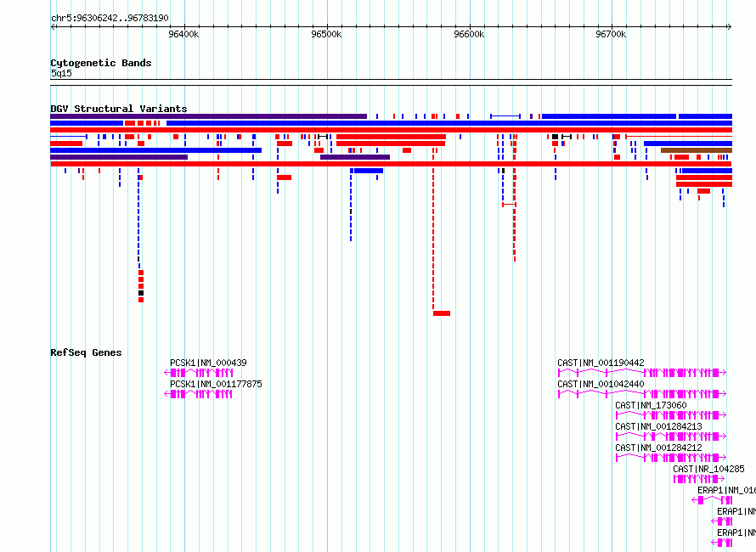Image resolution: width=756 pixels, height=552 pixels.
Task: Select the DGV Structural Variants track title
Action: pos(119,109)
